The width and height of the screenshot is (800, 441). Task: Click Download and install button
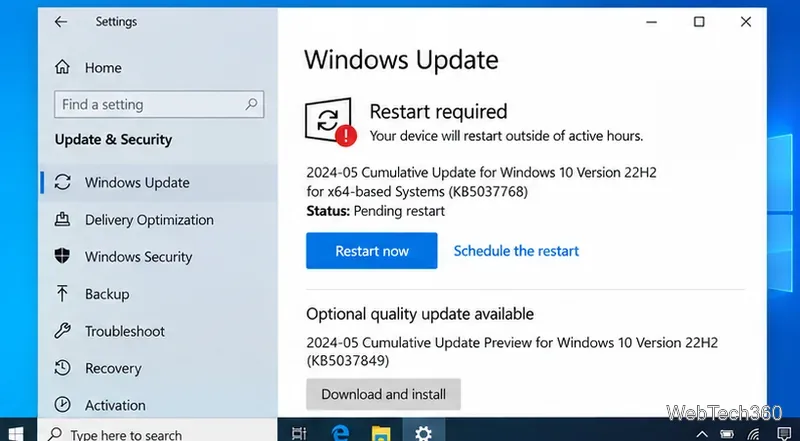click(x=383, y=394)
